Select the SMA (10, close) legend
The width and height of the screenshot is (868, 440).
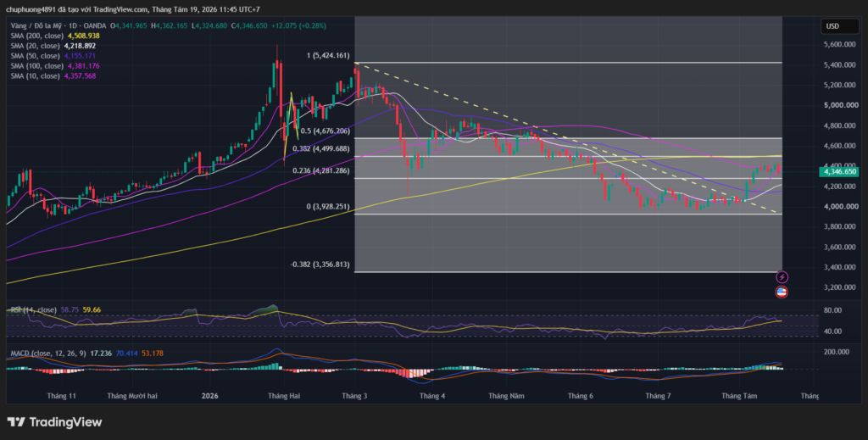point(35,75)
